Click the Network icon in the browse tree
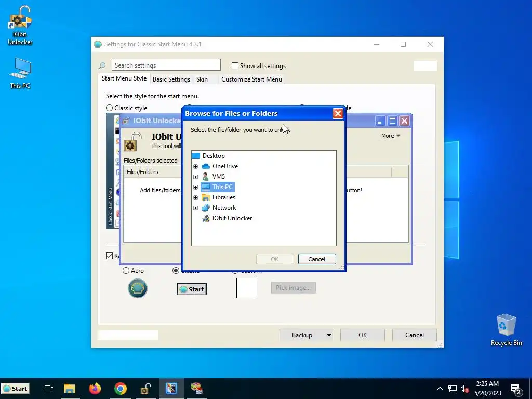The width and height of the screenshot is (532, 399). [206, 208]
